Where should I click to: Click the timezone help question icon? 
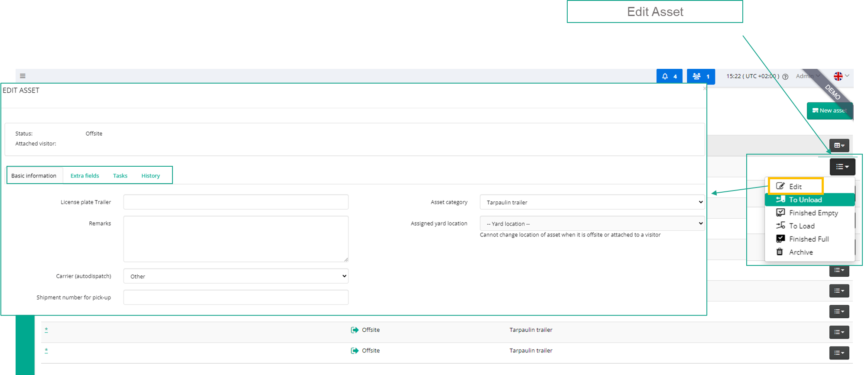[785, 77]
